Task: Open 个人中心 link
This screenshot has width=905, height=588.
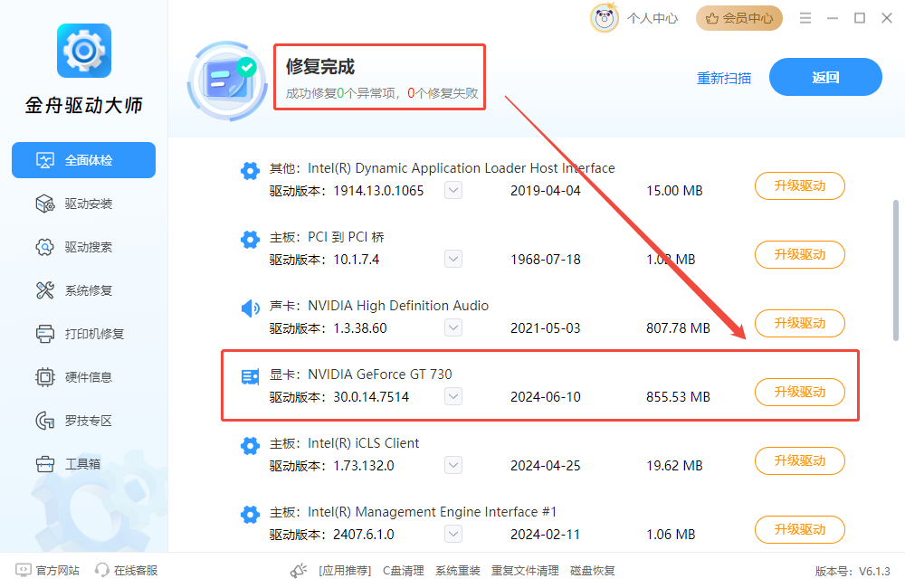Action: coord(653,18)
